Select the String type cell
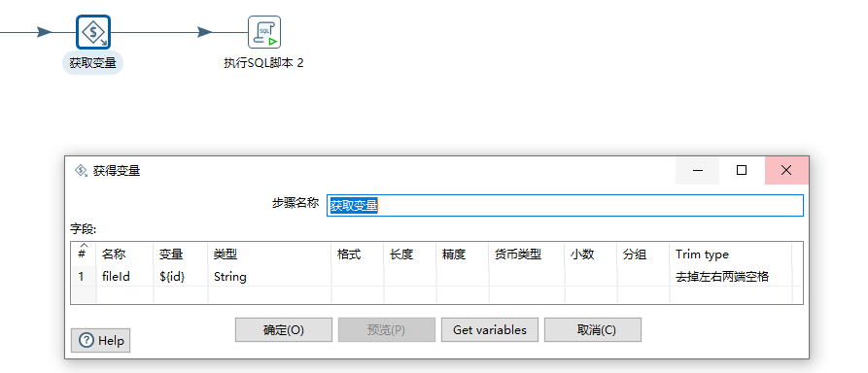 [x=269, y=277]
